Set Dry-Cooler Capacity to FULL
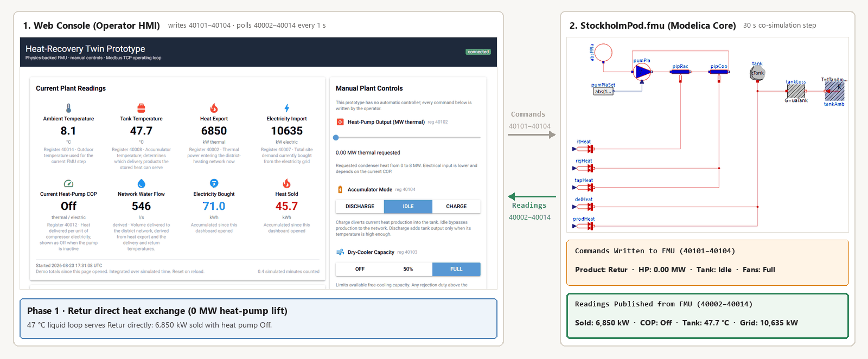 tap(456, 269)
